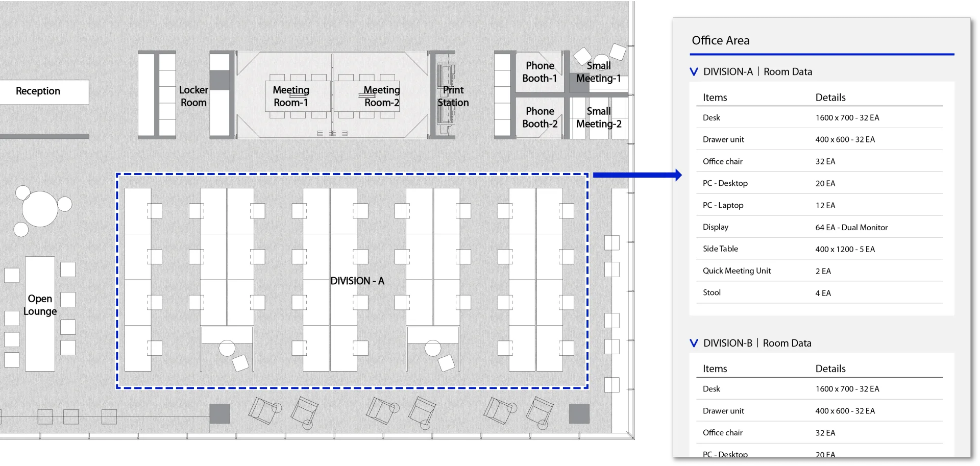
Task: Click the '2 EA' Quick Meeting Unit value
Action: pyautogui.click(x=823, y=272)
